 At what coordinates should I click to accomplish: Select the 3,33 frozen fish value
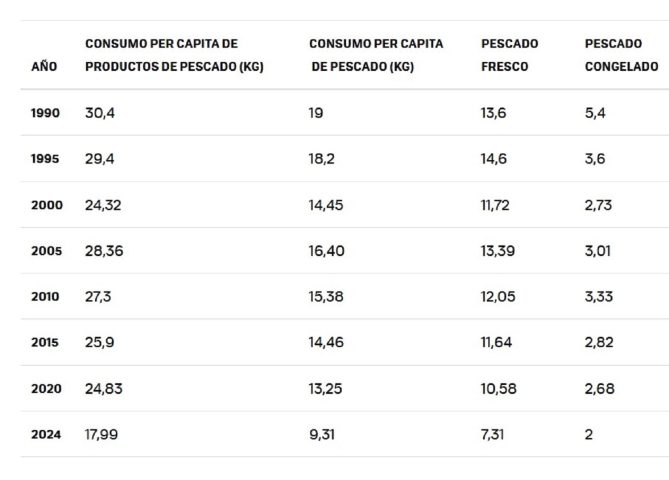tap(599, 297)
